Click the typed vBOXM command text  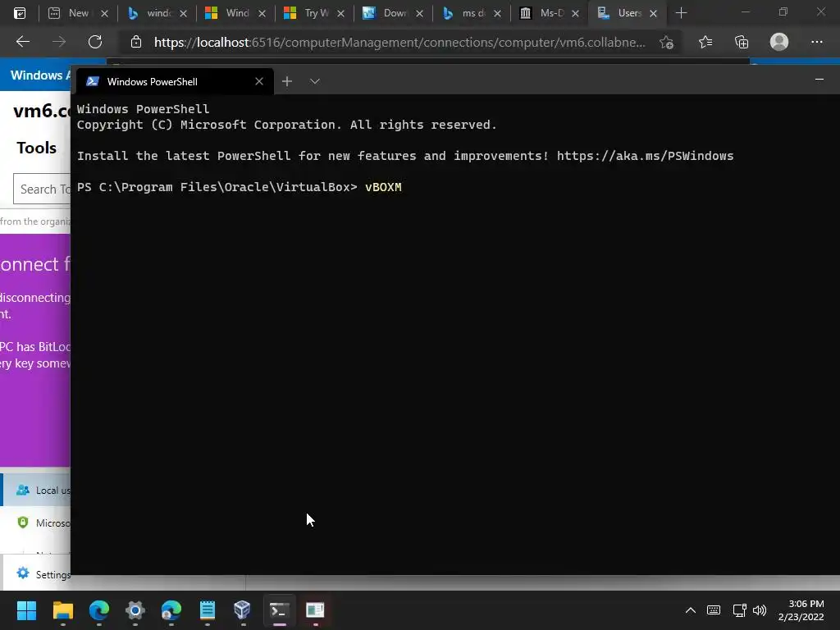pyautogui.click(x=383, y=187)
